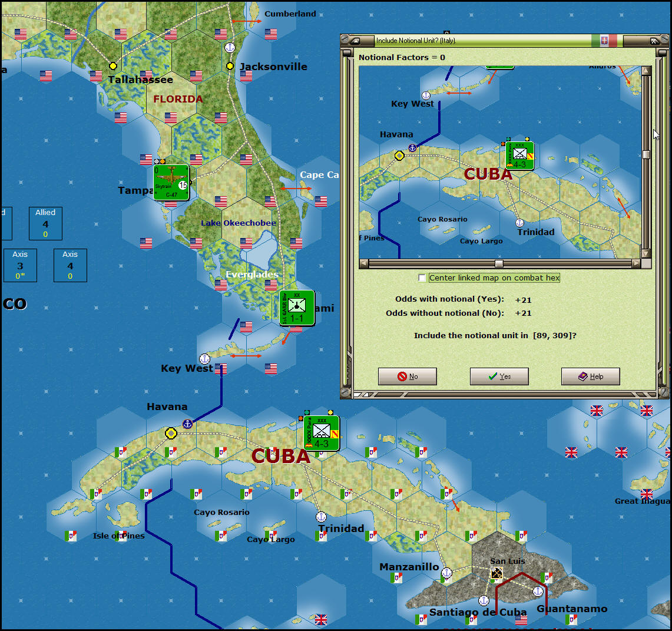
Task: Click the Havana city marker in the dialog mini-map
Action: tap(399, 156)
